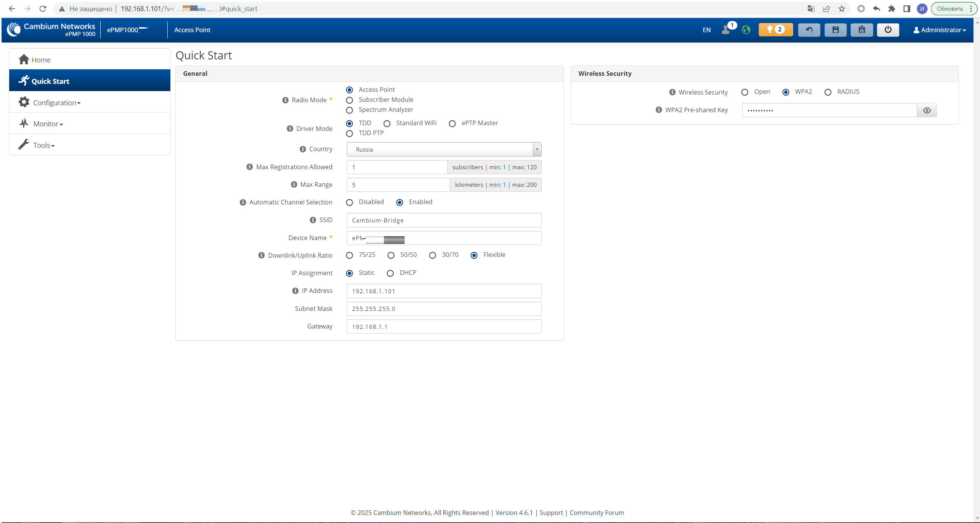Click the quick reset icon button in header
980x523 pixels.
pos(861,30)
